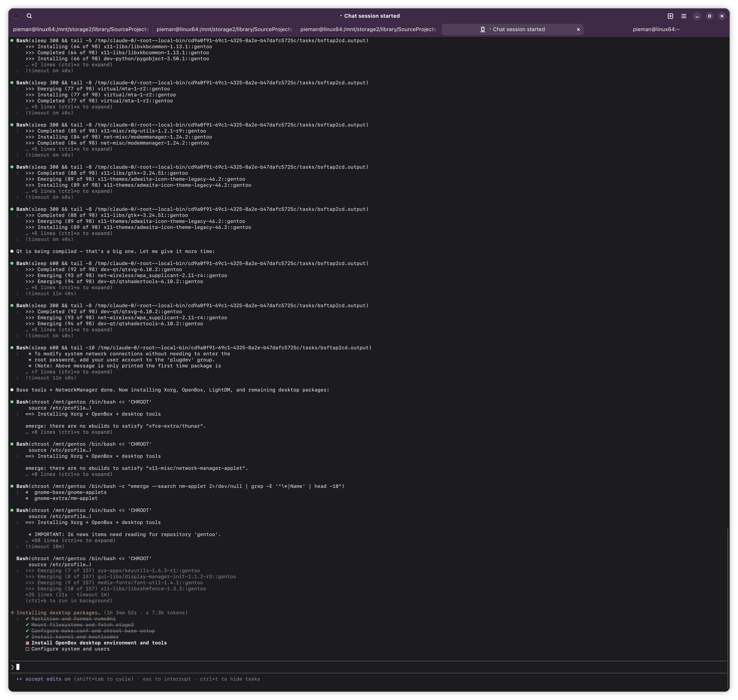Click the icon on Chat session tab
The width and height of the screenshot is (738, 700).
click(x=482, y=29)
